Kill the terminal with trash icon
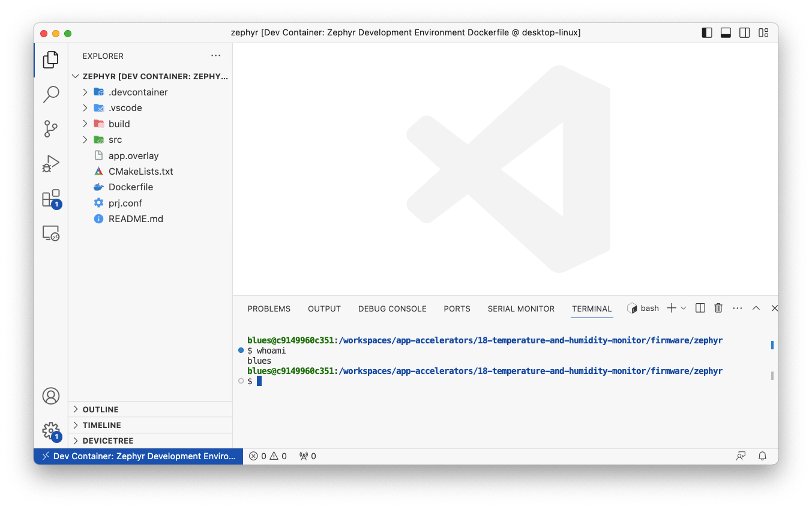This screenshot has height=509, width=812. (718, 308)
